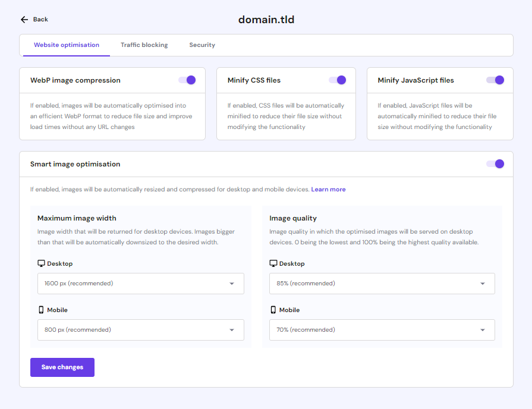
Task: Click the mobile phone icon under Maximum image width
Action: [x=40, y=309]
